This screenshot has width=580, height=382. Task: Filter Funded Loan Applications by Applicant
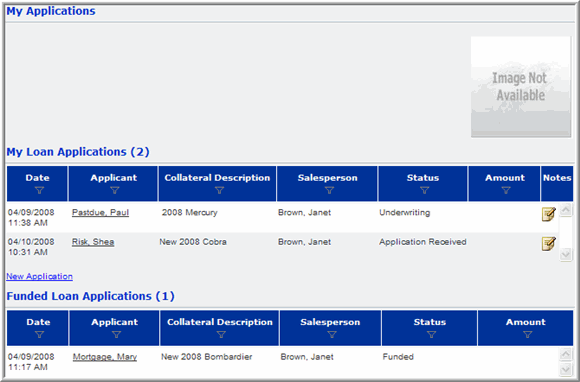116,334
